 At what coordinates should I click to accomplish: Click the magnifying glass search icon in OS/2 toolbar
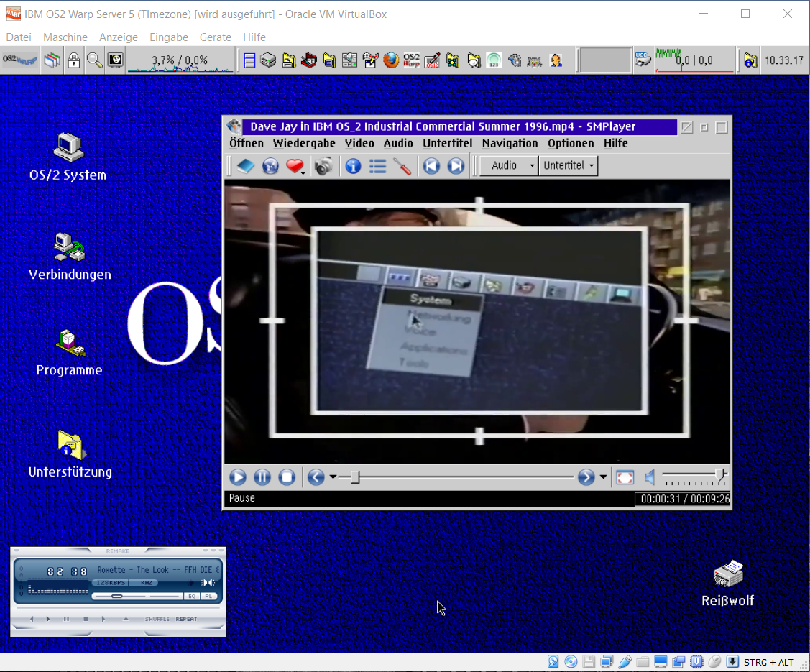point(95,60)
